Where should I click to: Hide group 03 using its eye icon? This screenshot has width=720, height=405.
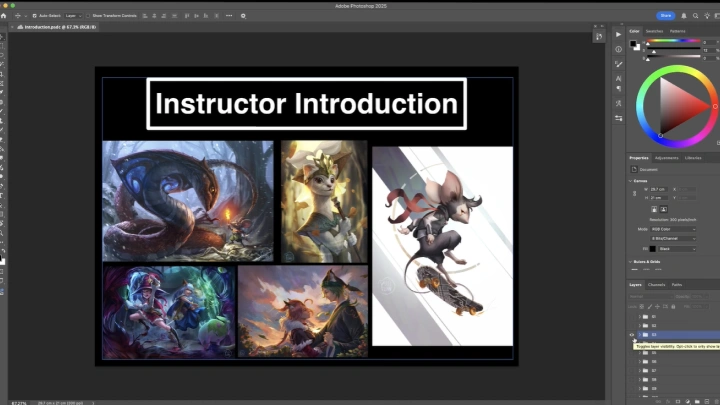coord(632,335)
